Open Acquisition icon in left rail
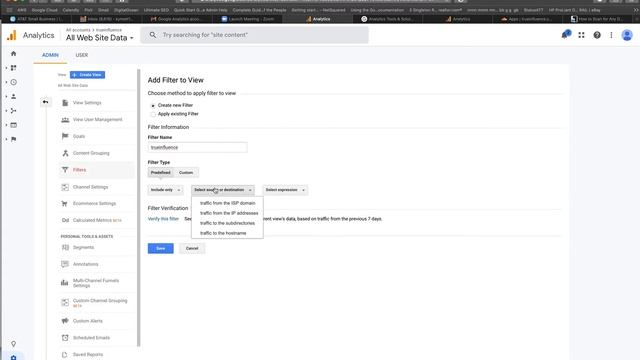The image size is (640, 360). point(13,111)
